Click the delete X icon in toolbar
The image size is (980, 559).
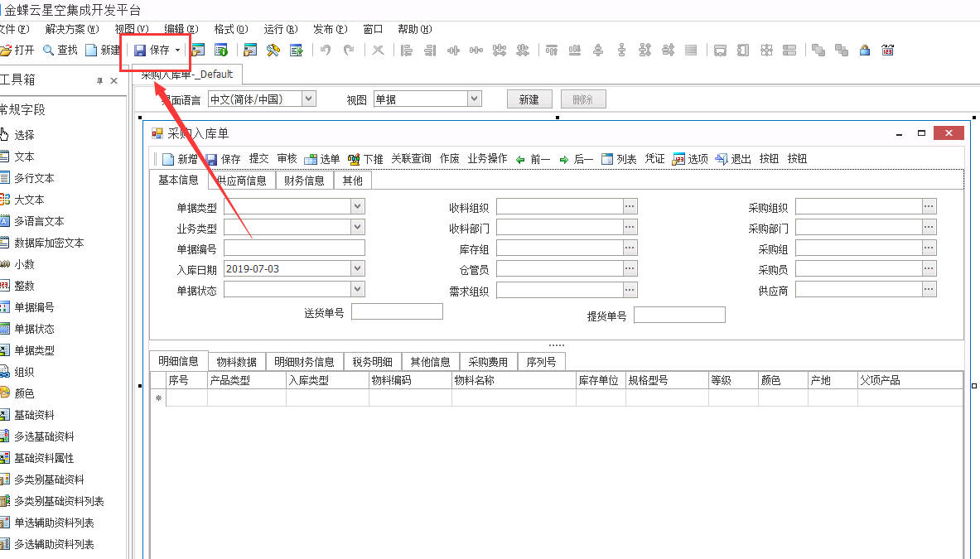(378, 50)
